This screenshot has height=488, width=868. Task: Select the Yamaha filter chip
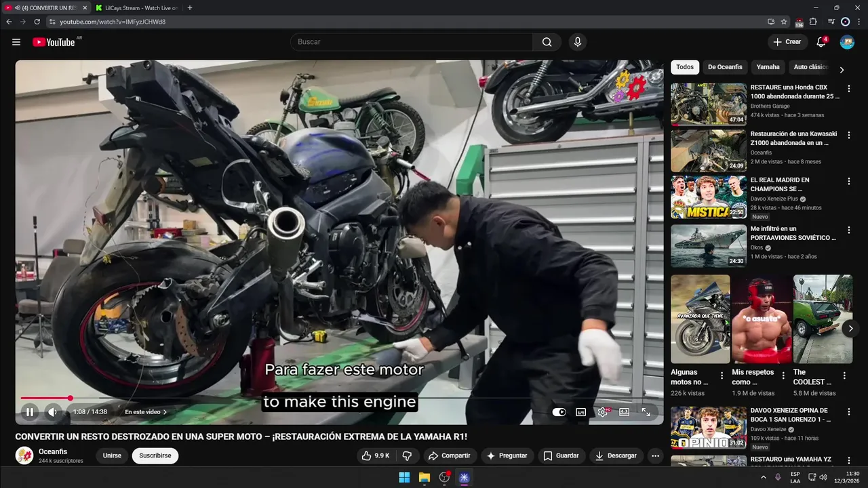(x=768, y=67)
